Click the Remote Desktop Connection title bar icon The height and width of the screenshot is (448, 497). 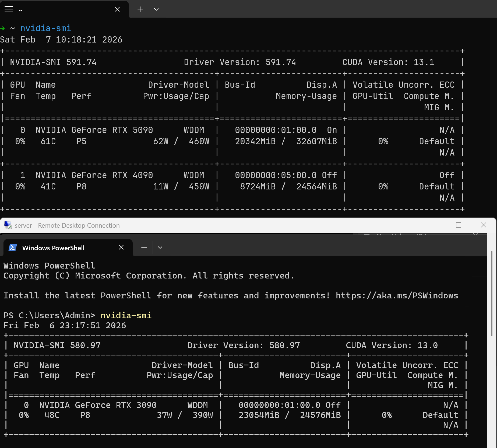coord(8,225)
